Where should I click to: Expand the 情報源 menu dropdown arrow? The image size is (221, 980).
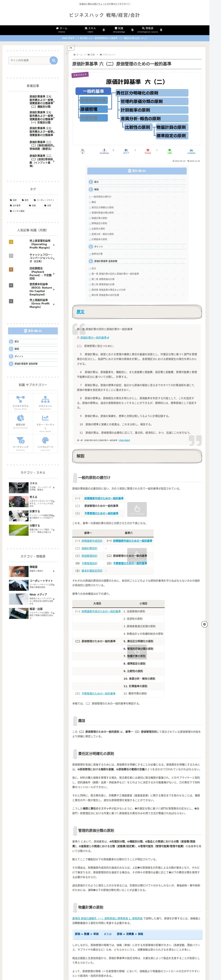[161, 30]
